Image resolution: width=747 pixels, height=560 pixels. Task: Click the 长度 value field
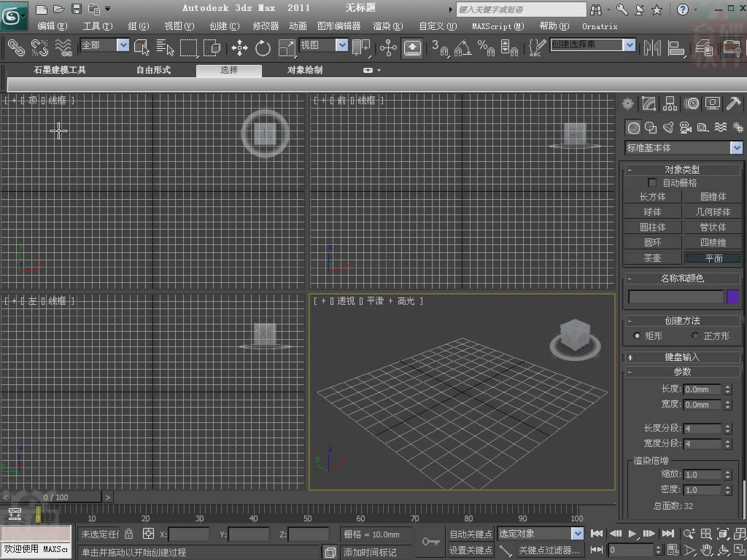[703, 389]
